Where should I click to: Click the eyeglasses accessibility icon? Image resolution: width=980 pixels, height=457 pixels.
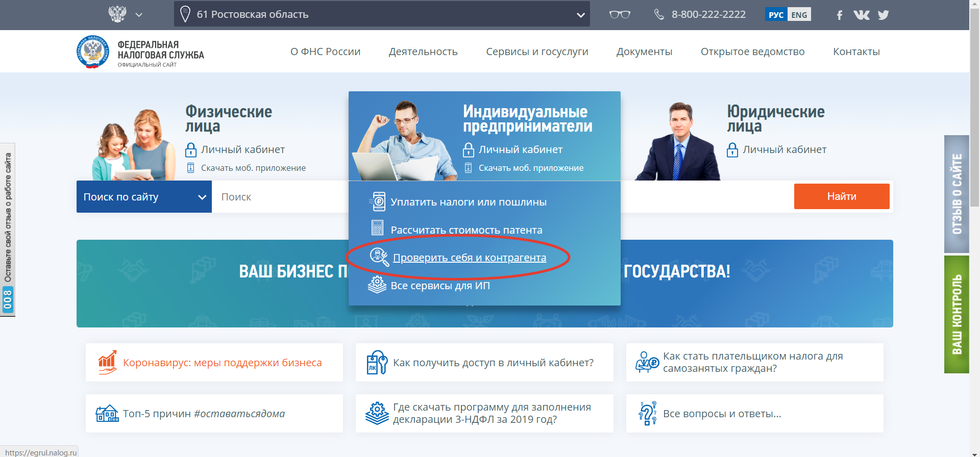coord(620,14)
